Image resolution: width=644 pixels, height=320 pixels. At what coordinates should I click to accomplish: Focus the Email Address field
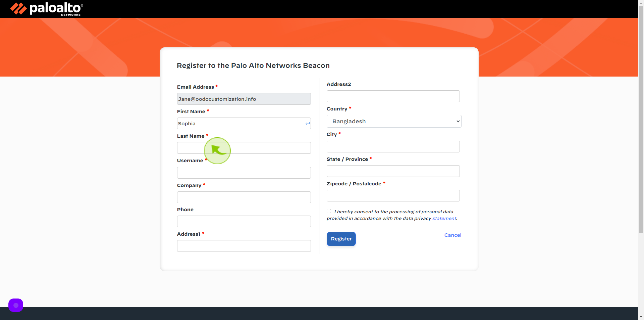coord(244,99)
